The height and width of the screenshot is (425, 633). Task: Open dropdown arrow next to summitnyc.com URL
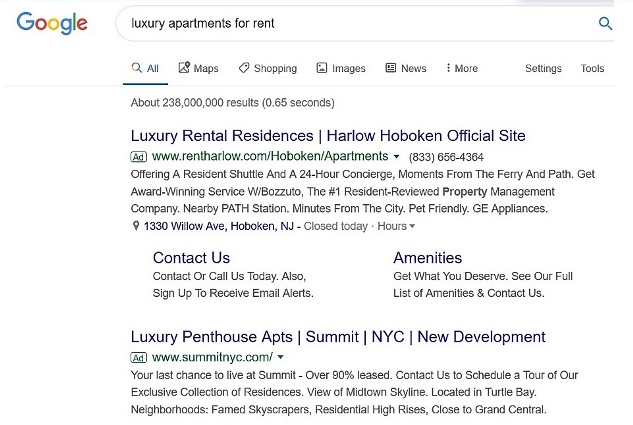[x=281, y=357]
